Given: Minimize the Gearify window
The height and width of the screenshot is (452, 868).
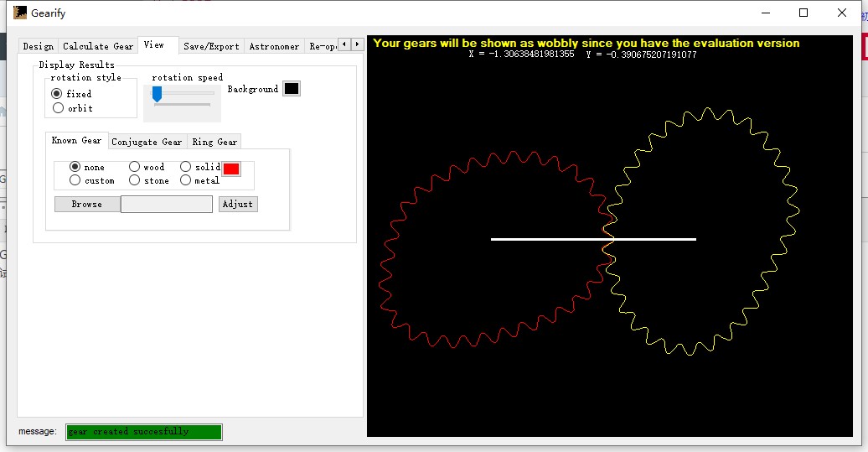Looking at the screenshot, I should point(766,13).
